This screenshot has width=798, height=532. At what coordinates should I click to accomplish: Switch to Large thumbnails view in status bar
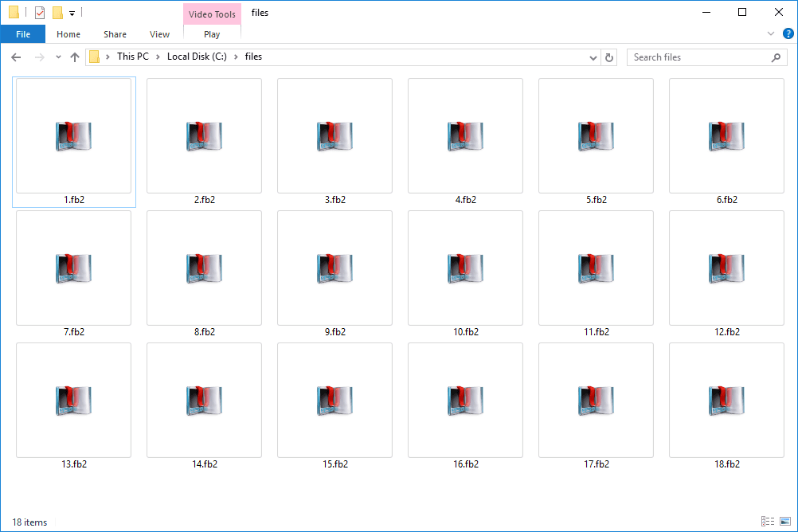tap(783, 522)
